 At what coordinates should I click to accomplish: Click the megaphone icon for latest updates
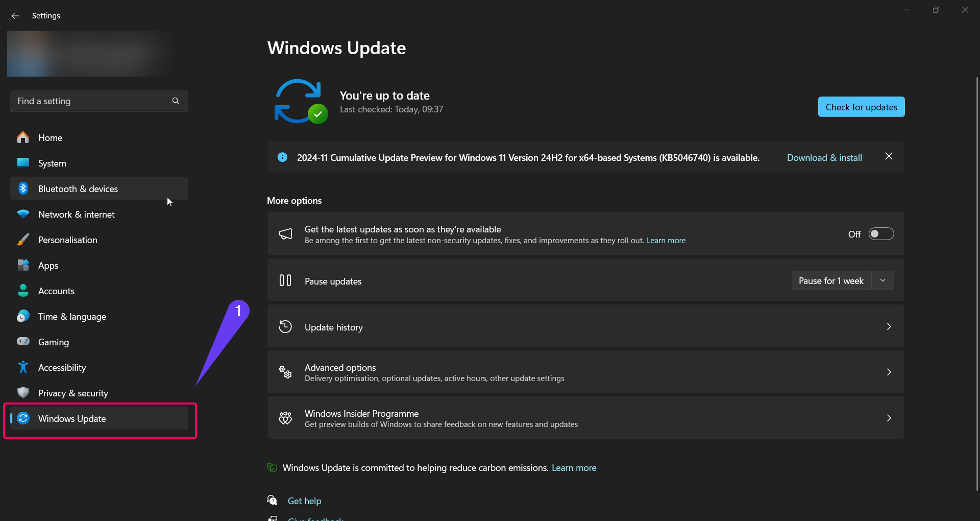(x=285, y=234)
